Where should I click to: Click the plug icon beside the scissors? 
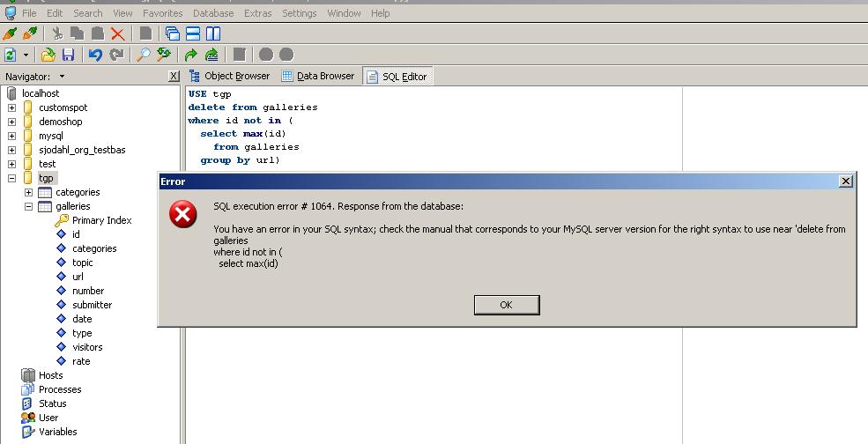[x=30, y=33]
